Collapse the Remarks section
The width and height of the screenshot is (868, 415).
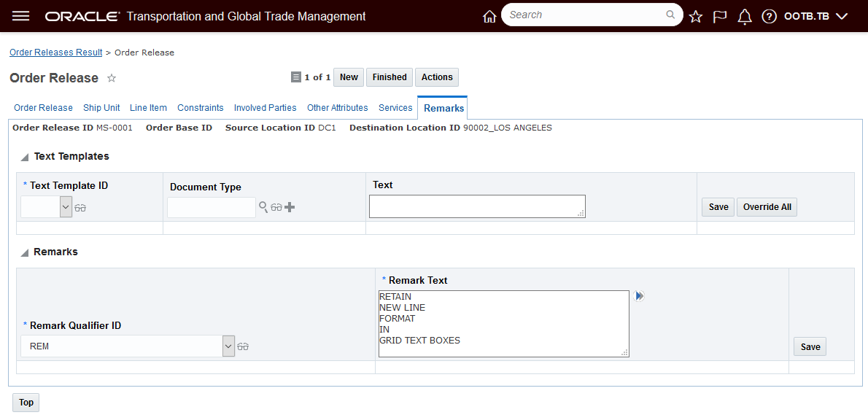pyautogui.click(x=25, y=252)
